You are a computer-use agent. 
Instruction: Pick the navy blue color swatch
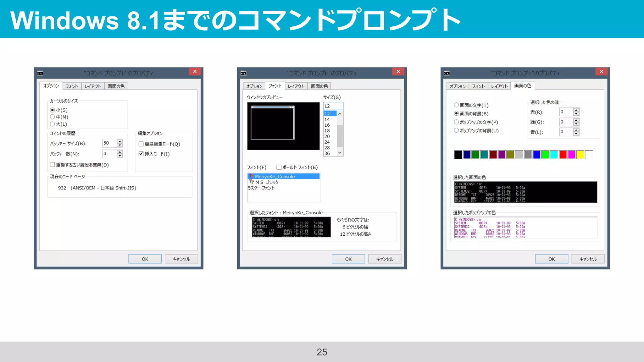467,155
